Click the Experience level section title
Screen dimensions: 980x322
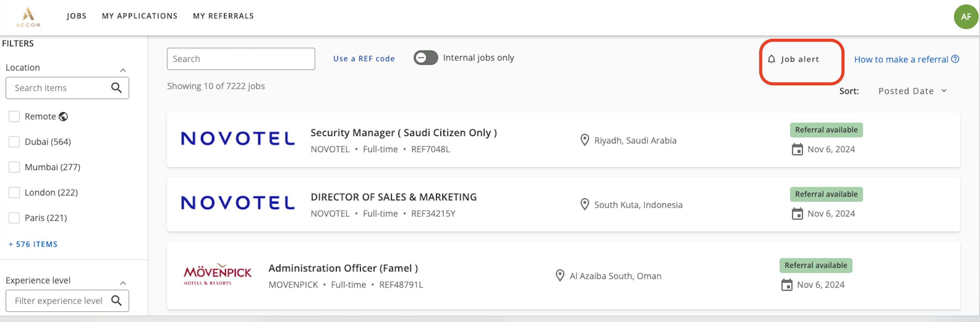click(38, 280)
